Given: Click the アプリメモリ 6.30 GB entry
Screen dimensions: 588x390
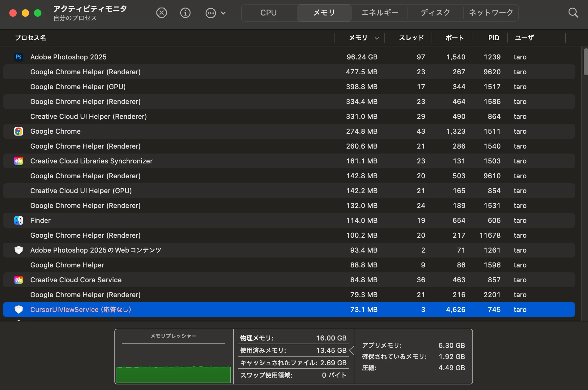Looking at the screenshot, I should point(413,345).
